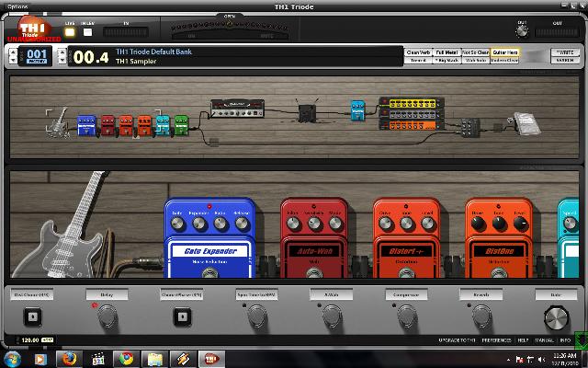Toggle the Reverb footswitch
Viewport: 588px width, 368px height.
(481, 316)
